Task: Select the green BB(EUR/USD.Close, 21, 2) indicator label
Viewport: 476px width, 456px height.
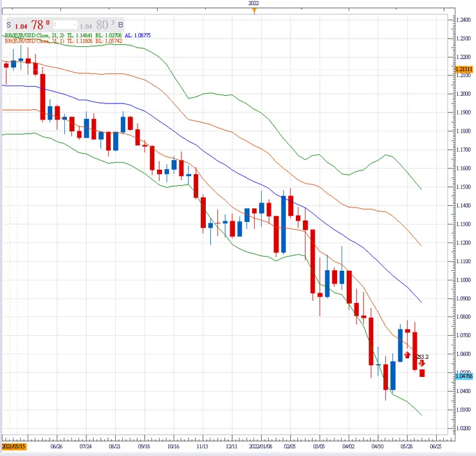Action: pos(34,35)
